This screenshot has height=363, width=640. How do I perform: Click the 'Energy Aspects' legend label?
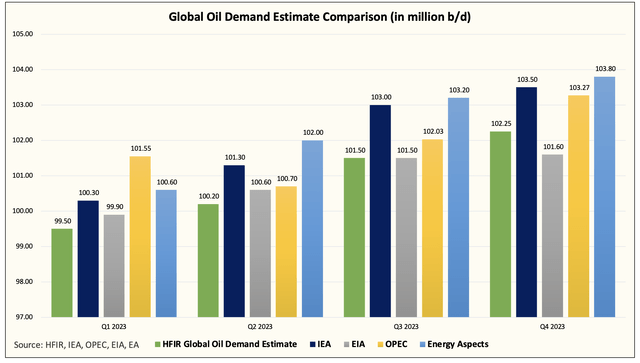tap(458, 344)
